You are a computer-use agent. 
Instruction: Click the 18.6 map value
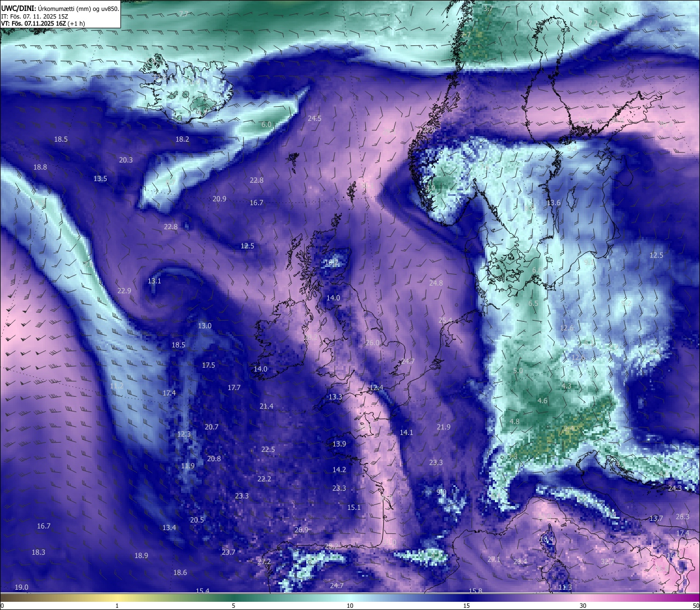180,573
